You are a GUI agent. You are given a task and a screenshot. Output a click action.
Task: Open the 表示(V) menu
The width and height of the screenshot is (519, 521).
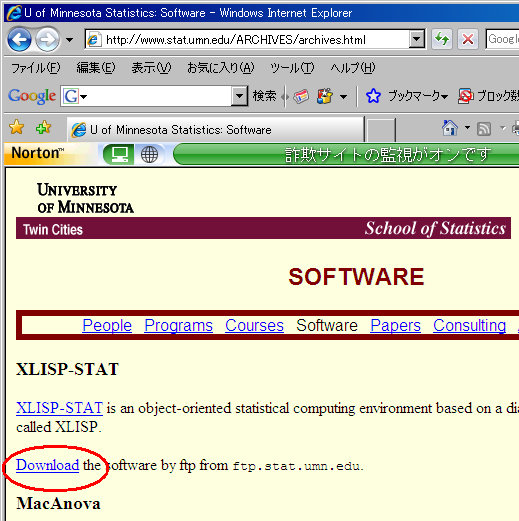[x=151, y=68]
